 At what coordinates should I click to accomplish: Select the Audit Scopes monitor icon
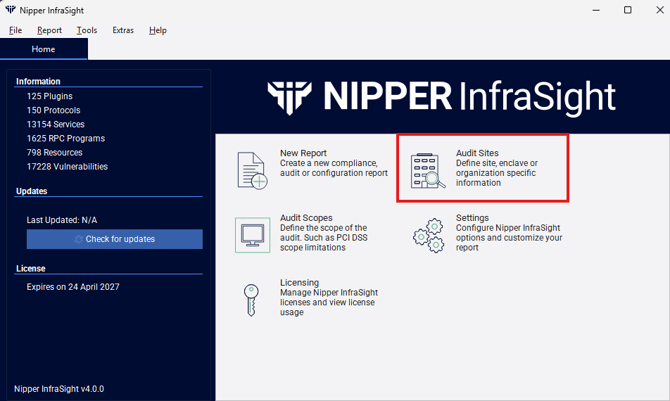(x=252, y=235)
